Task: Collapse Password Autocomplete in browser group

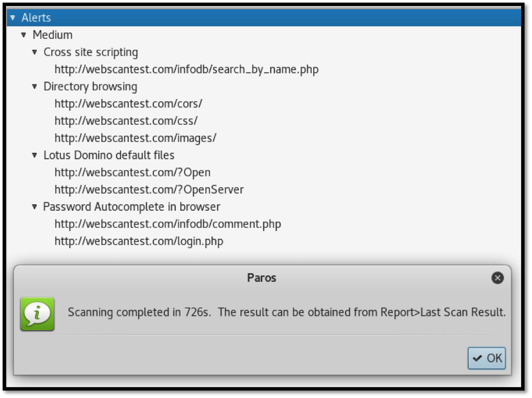Action: coord(35,207)
